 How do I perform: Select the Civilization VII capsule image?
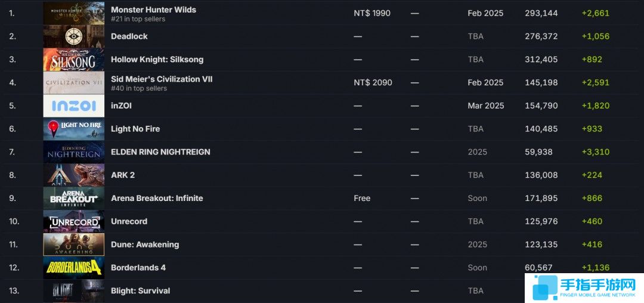[73, 83]
